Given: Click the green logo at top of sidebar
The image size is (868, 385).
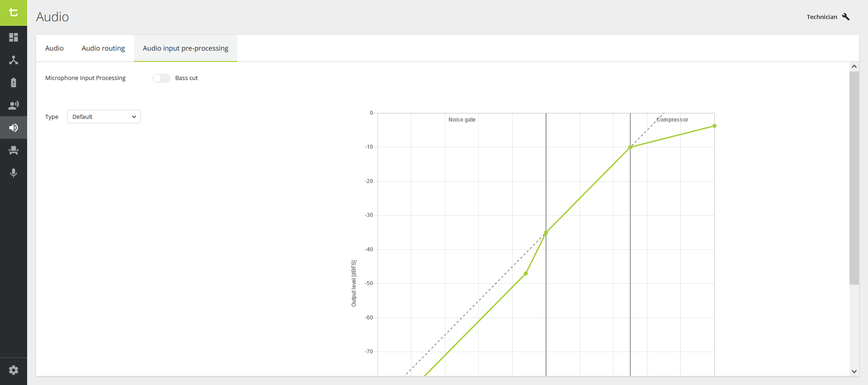Looking at the screenshot, I should pyautogui.click(x=14, y=13).
